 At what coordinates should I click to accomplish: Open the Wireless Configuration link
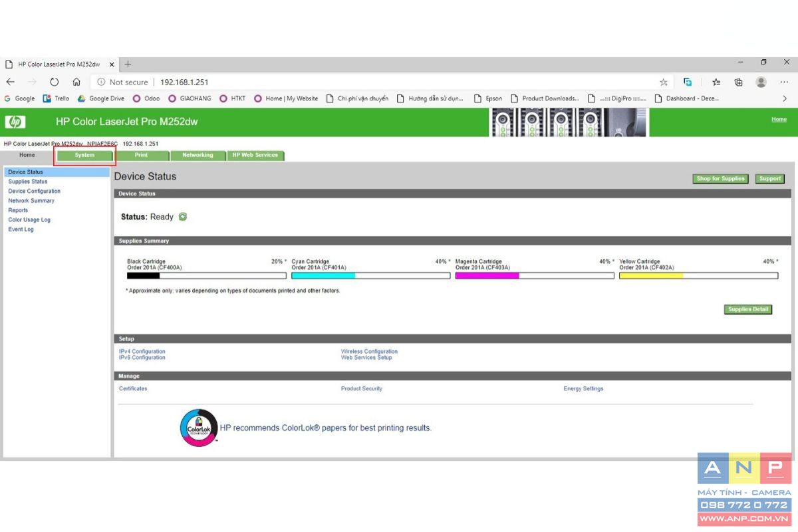pyautogui.click(x=370, y=352)
